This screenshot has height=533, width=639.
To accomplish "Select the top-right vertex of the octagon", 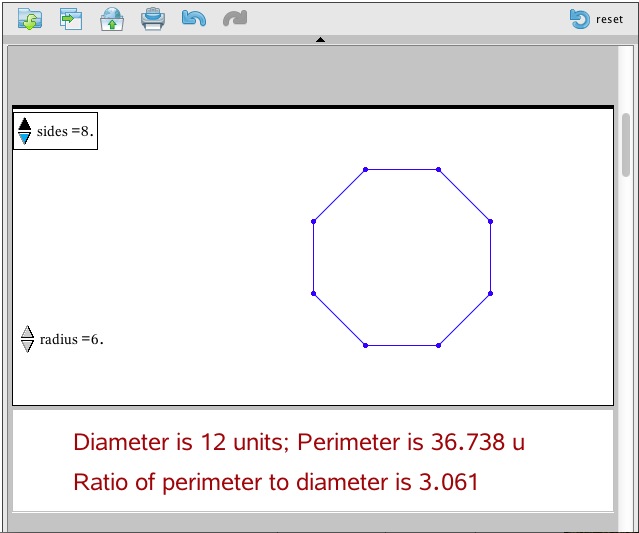I will (438, 170).
